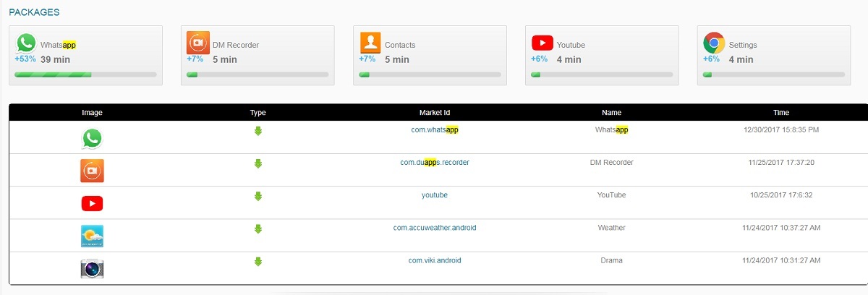The width and height of the screenshot is (868, 295).
Task: Click the DM Recorder name cell in the table
Action: pyautogui.click(x=611, y=162)
